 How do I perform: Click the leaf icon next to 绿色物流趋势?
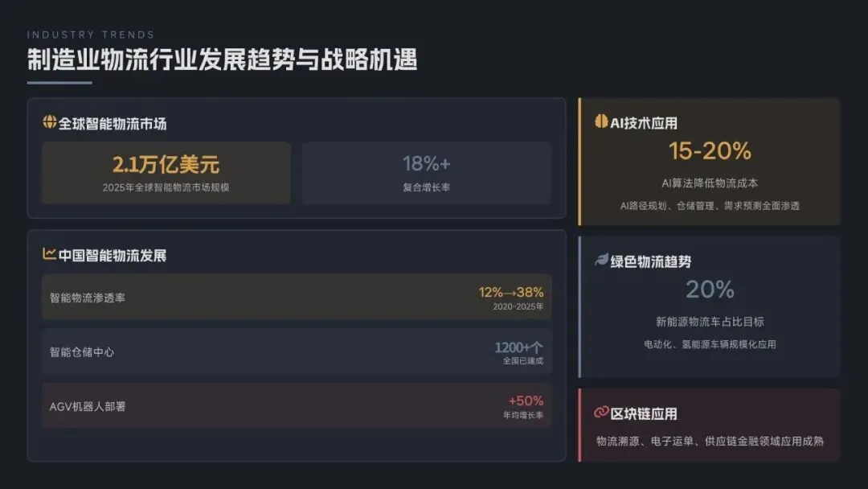click(601, 261)
